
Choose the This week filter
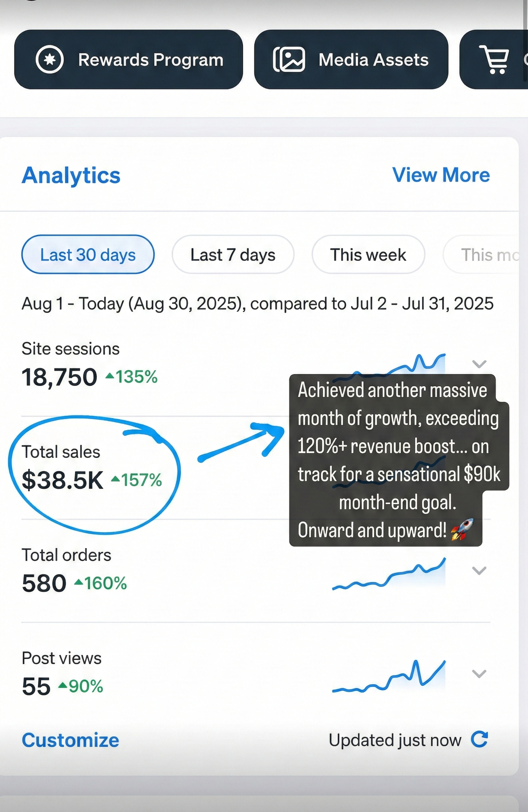368,254
